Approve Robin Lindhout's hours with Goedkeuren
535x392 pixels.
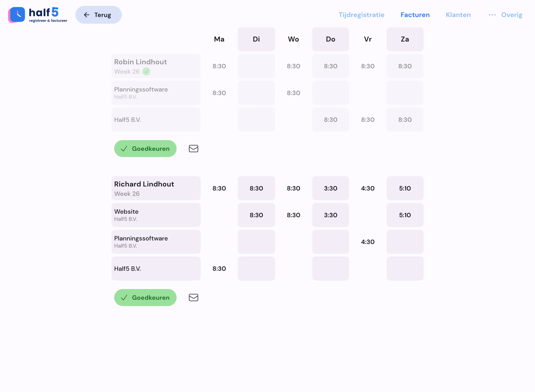pyautogui.click(x=145, y=149)
